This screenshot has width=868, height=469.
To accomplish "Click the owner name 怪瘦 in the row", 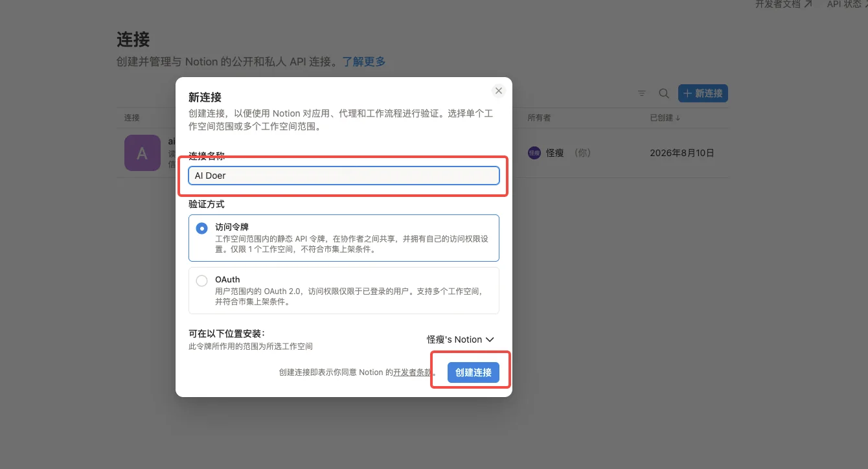I will 555,154.
